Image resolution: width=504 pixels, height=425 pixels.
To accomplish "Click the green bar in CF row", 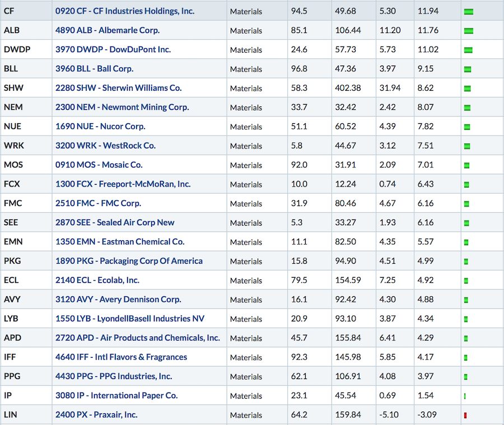I will (x=469, y=12).
